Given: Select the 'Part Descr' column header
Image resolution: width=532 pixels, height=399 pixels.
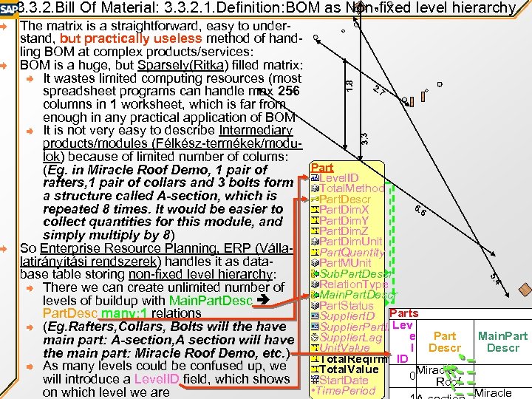Looking at the screenshot, I should [x=445, y=341].
